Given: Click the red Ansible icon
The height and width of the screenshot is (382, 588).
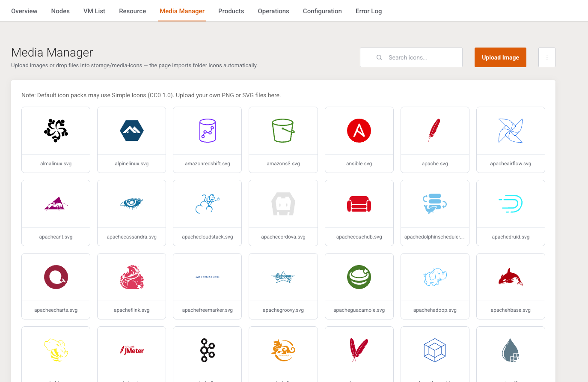Looking at the screenshot, I should (359, 131).
